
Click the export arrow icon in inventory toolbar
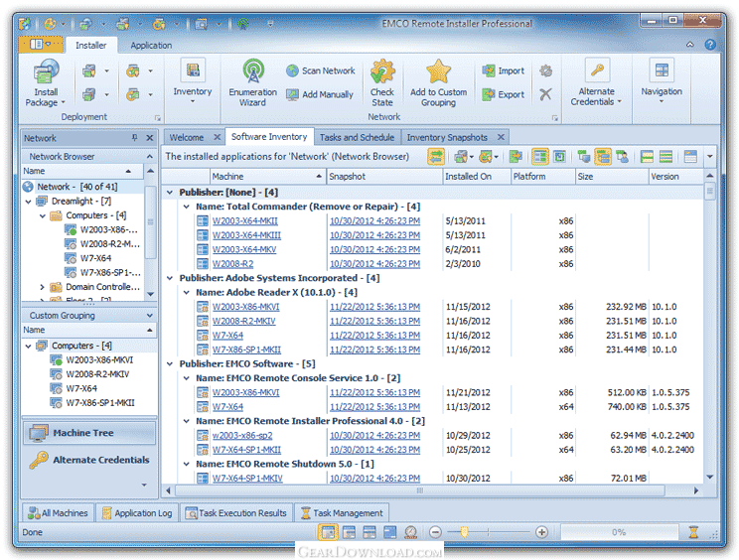517,156
